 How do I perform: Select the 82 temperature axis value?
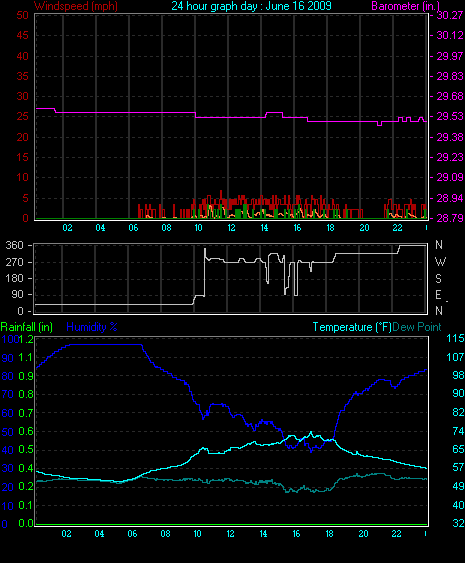pyautogui.click(x=458, y=412)
